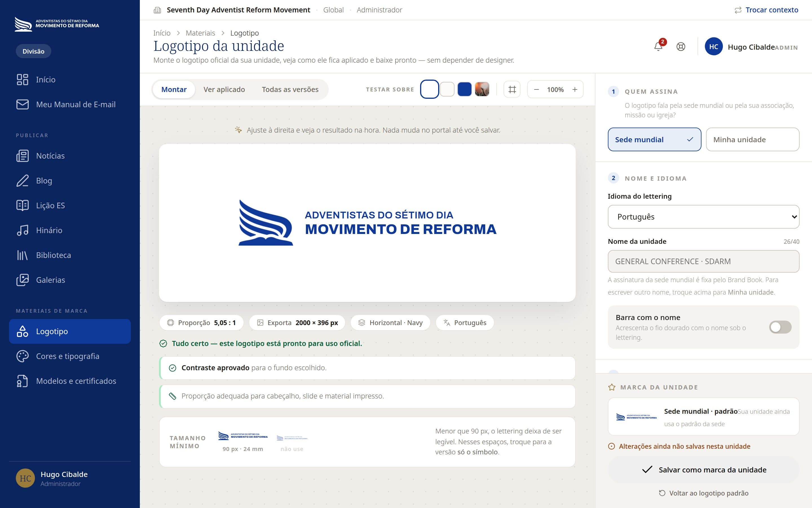
Task: Toggle the safe-area grid guide icon
Action: pos(512,89)
